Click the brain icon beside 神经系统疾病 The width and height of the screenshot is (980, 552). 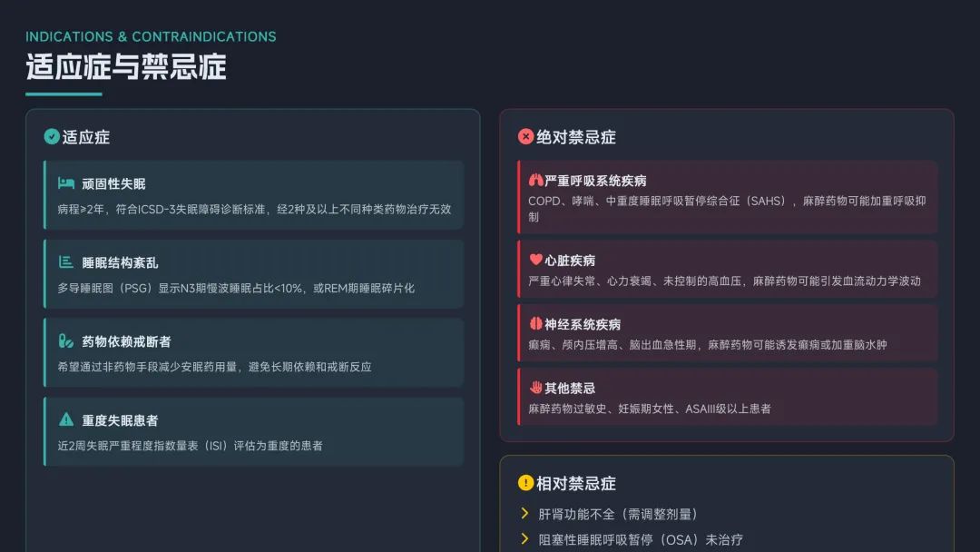535,323
